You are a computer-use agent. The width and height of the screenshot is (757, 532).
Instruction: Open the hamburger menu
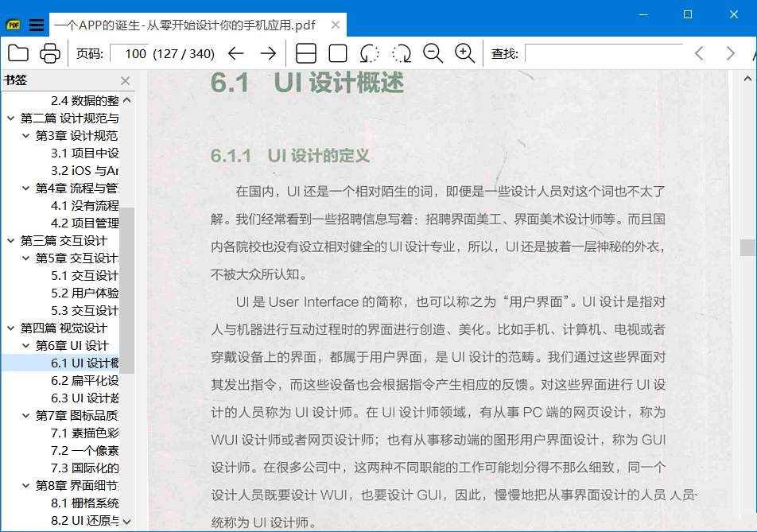[37, 24]
